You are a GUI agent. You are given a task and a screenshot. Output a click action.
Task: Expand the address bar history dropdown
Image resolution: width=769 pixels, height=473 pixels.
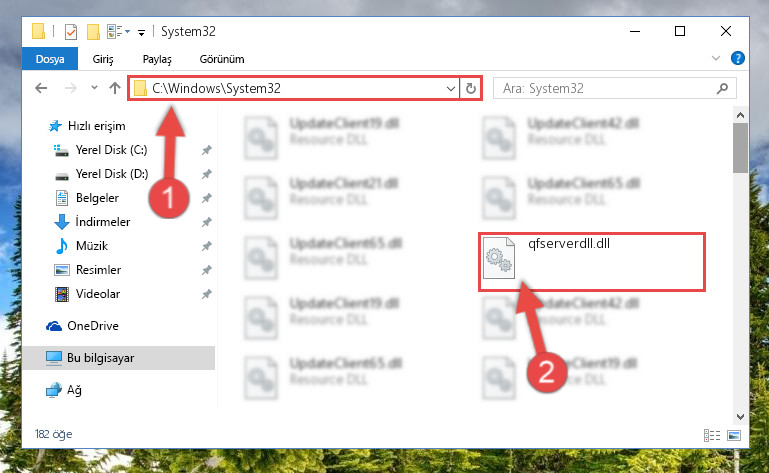pyautogui.click(x=451, y=89)
